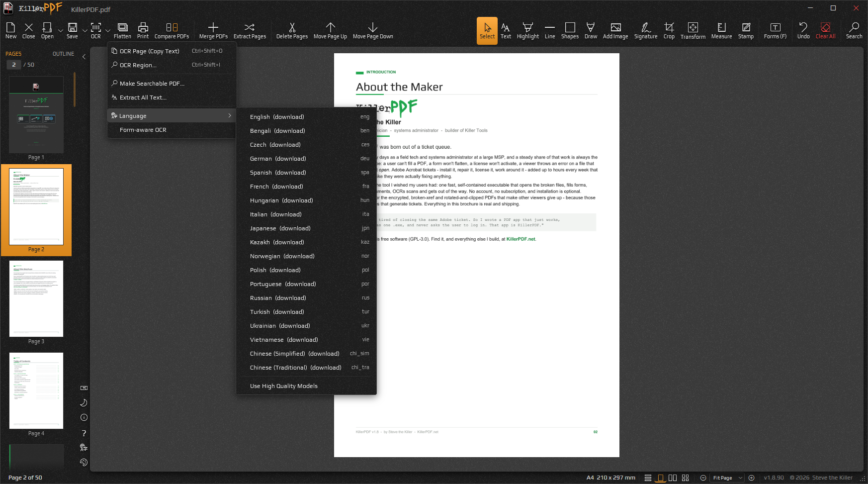Select Make Searchable PDF menu entry

click(172, 84)
